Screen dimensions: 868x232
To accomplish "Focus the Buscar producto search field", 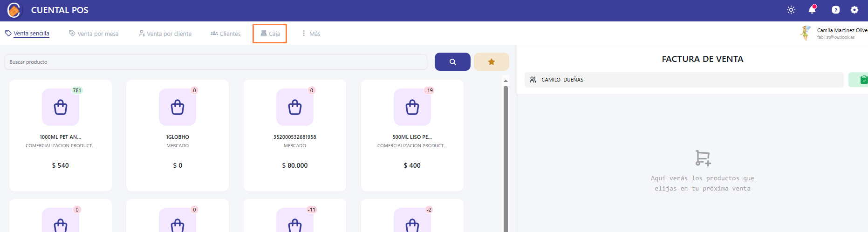I will pyautogui.click(x=215, y=62).
